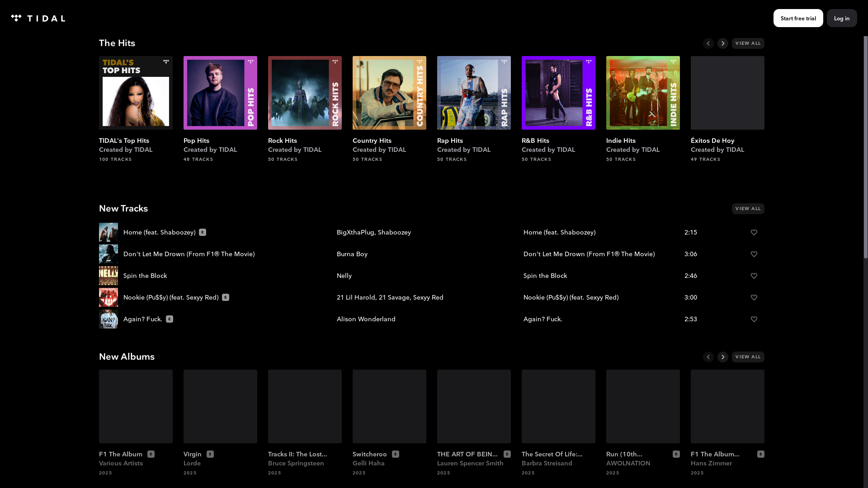Image resolution: width=868 pixels, height=488 pixels.
Task: Open artist Gelli Haha
Action: (x=368, y=463)
